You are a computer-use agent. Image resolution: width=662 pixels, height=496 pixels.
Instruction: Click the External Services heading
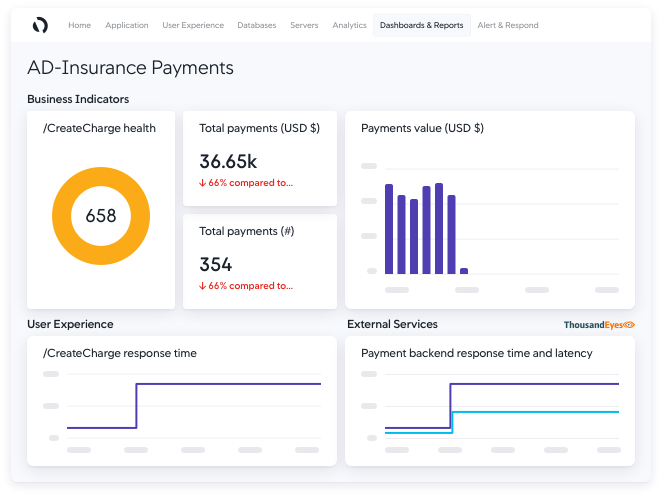(392, 324)
